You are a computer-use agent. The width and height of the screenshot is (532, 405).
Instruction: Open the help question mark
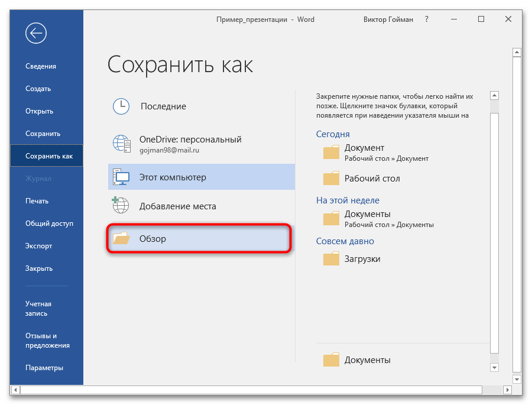click(426, 20)
